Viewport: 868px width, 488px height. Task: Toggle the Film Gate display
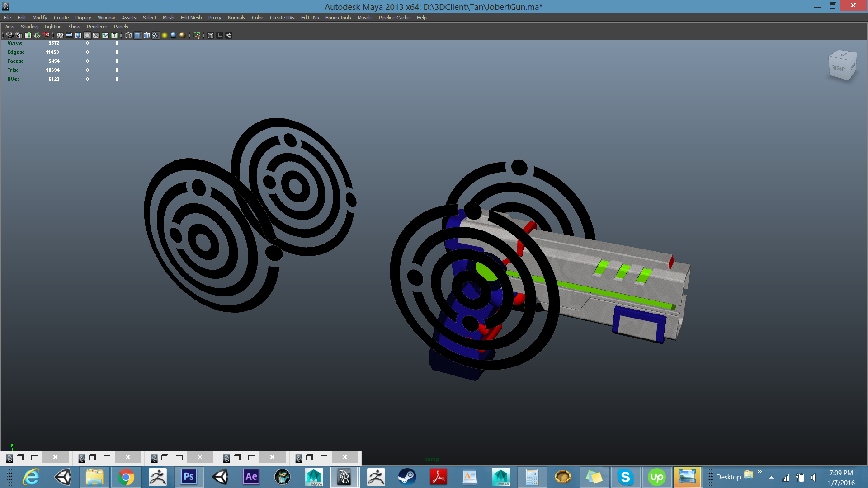[x=69, y=35]
